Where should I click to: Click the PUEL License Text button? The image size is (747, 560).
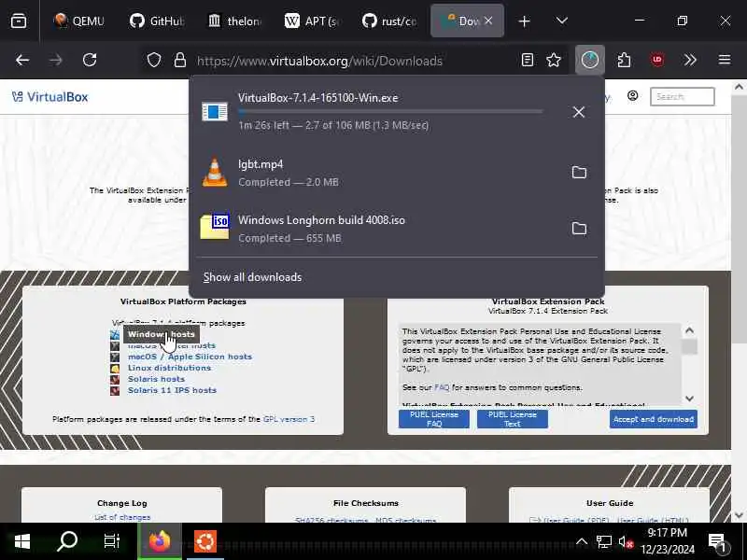tap(512, 419)
